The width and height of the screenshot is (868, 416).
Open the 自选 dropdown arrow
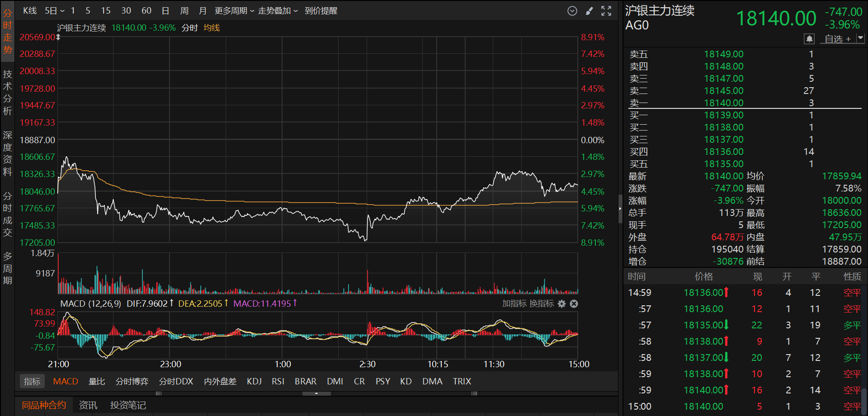pos(860,39)
